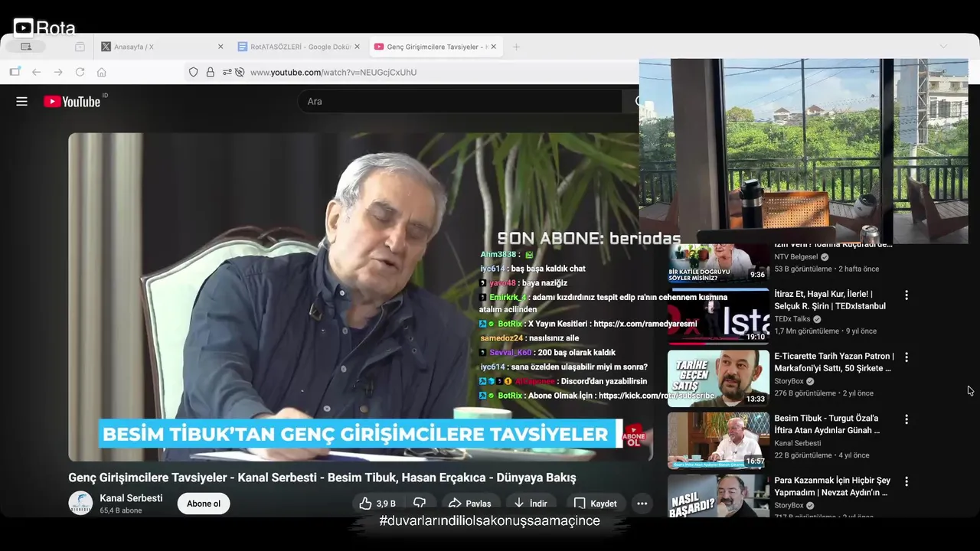
Task: Select the Genç Girişimcilere Tavsiyeler YouTube tab
Action: point(436,47)
